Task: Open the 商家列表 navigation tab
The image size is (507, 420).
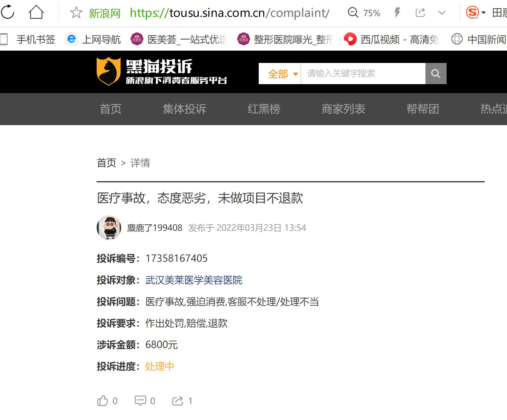Action: 344,109
